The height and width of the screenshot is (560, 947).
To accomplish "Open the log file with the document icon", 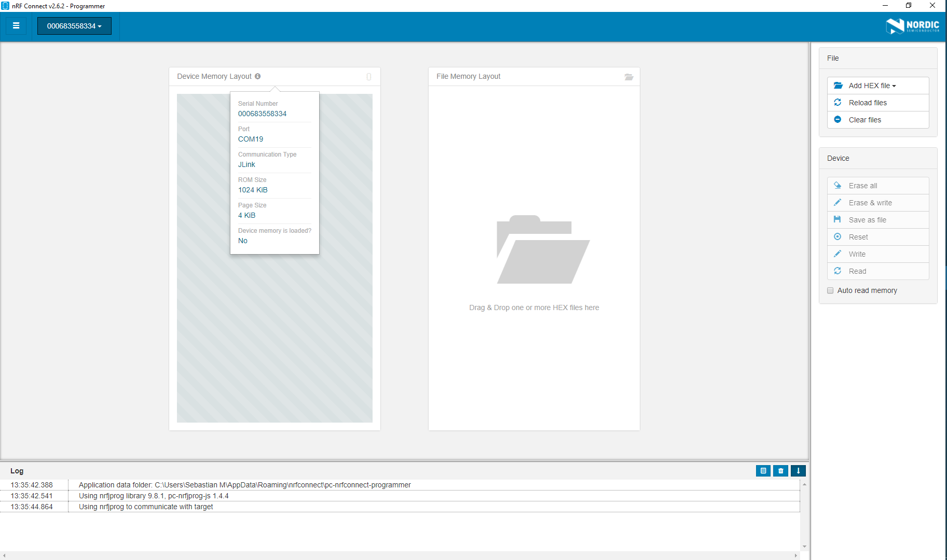I will 763,471.
